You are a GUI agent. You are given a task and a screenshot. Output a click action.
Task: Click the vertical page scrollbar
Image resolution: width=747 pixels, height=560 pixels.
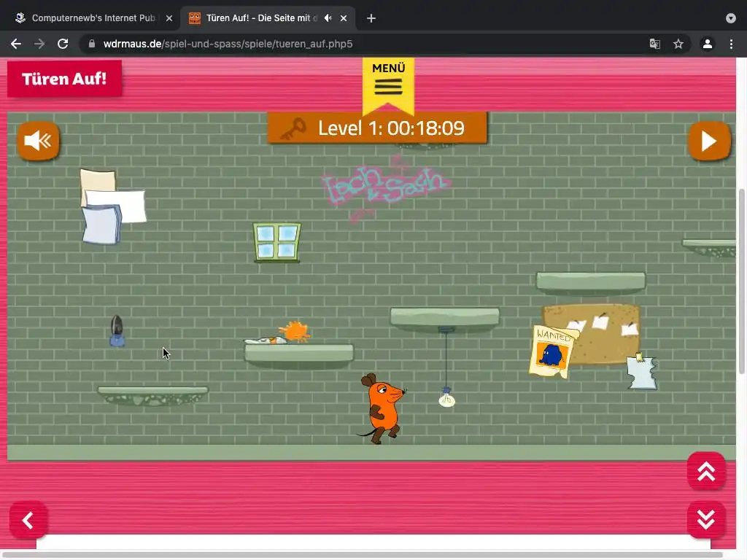[742, 281]
